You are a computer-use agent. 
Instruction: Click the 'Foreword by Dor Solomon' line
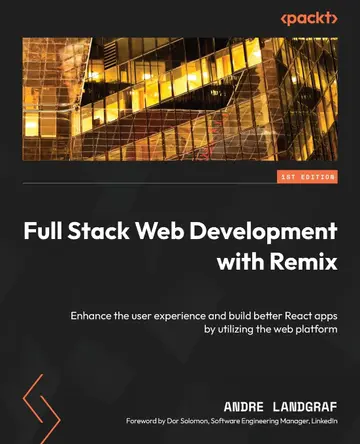pyautogui.click(x=232, y=421)
